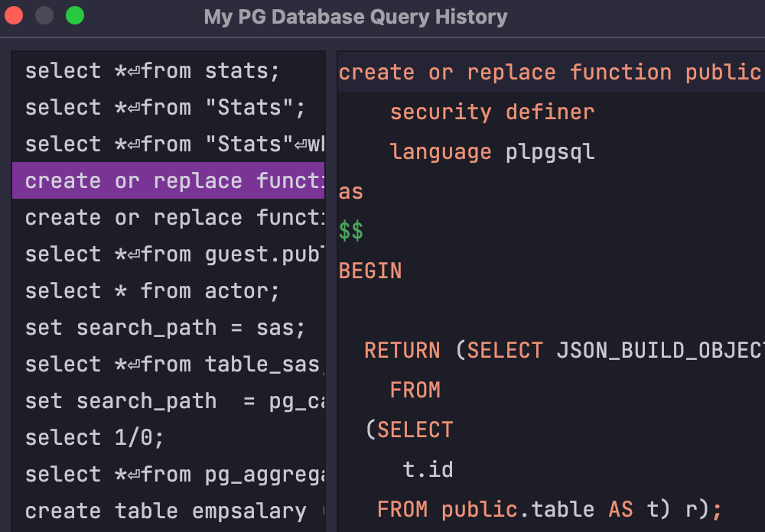Select the query ending with "Stats"; in history
Screen dimensions: 765x532
pos(165,108)
